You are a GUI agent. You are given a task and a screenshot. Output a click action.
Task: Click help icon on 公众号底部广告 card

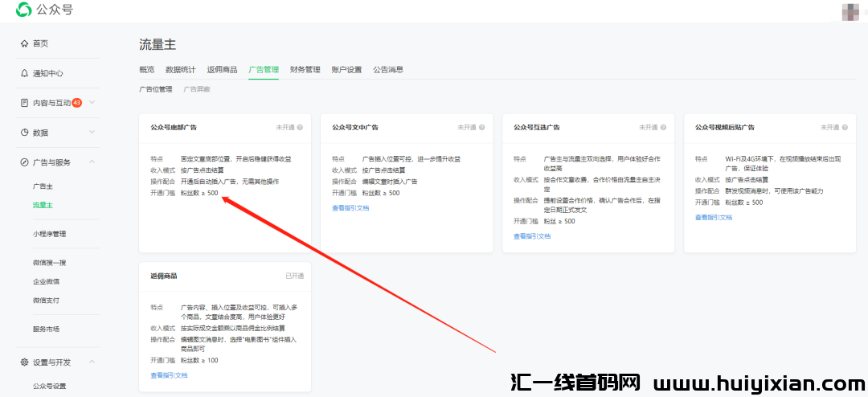pos(300,127)
